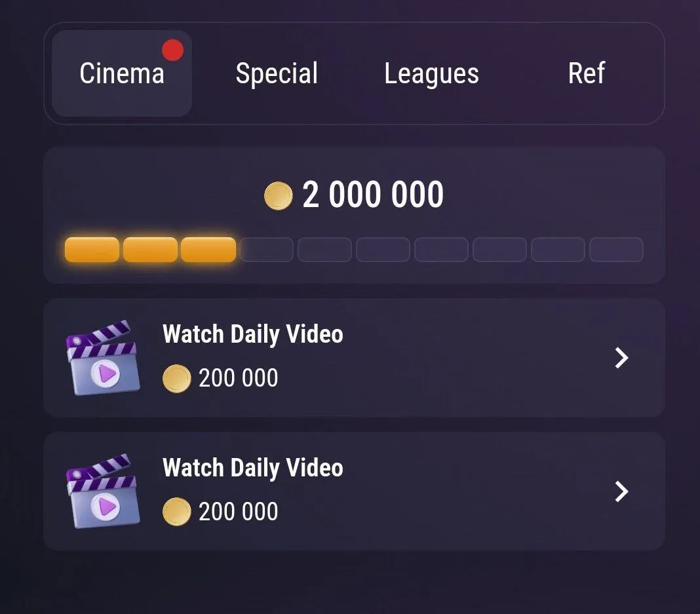Click the 200 000 reward in first video row

239,378
